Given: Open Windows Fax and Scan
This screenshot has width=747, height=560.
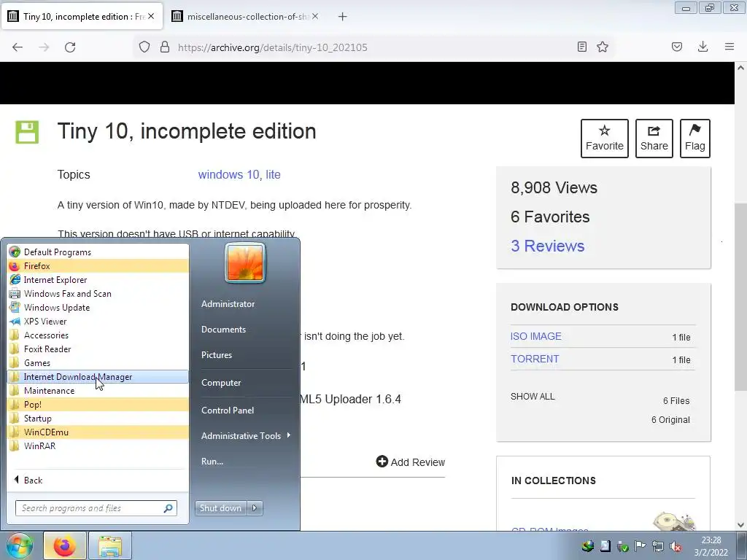Looking at the screenshot, I should coord(98,293).
